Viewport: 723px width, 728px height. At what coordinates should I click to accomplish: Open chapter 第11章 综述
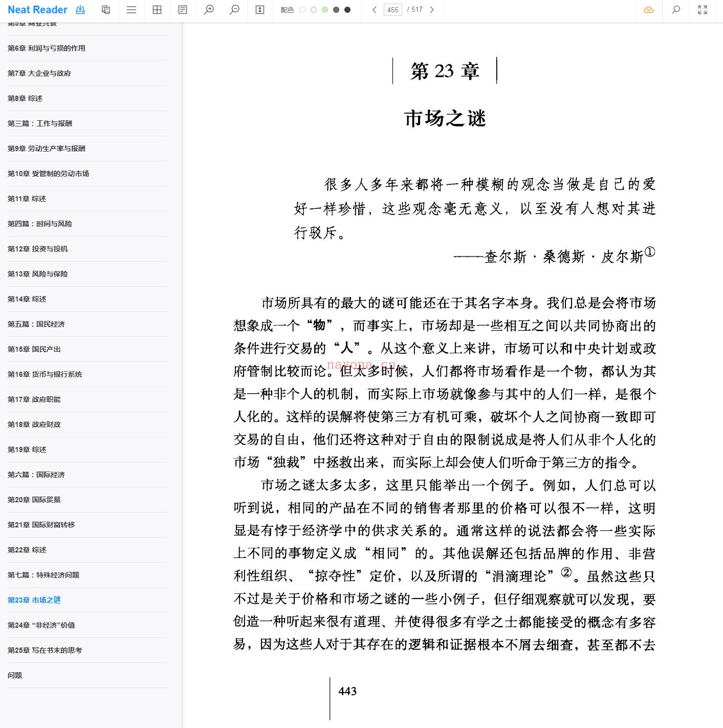click(x=27, y=199)
